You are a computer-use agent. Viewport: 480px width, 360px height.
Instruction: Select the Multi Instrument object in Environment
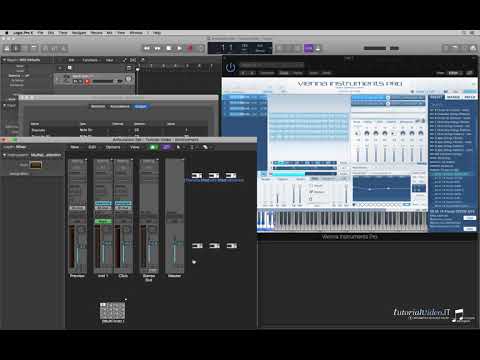[113, 311]
